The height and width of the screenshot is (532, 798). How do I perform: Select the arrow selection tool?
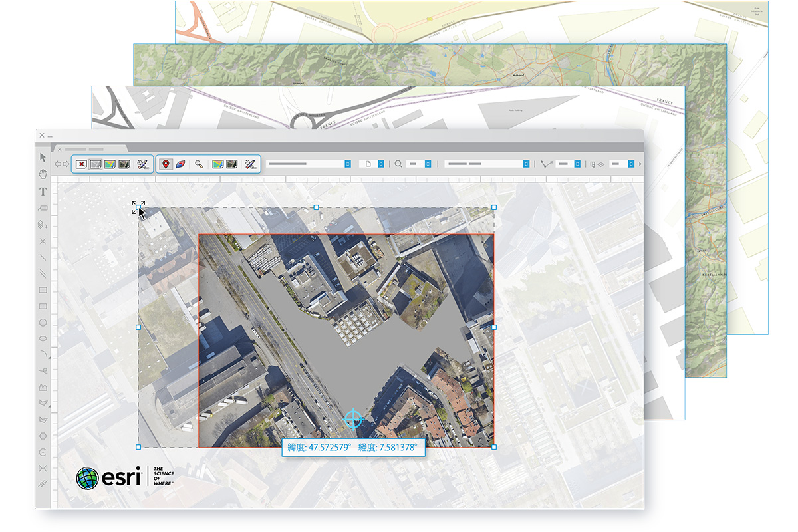pyautogui.click(x=43, y=157)
